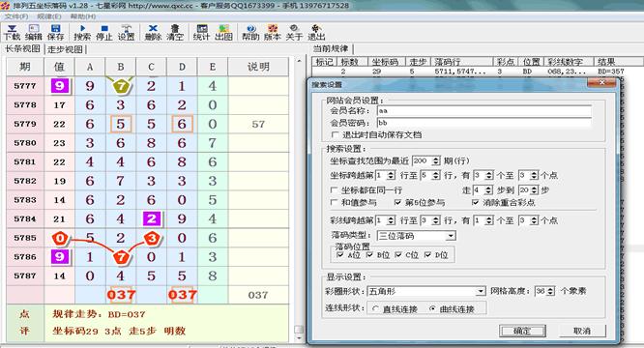Click the 会员密码 input field

484,123
